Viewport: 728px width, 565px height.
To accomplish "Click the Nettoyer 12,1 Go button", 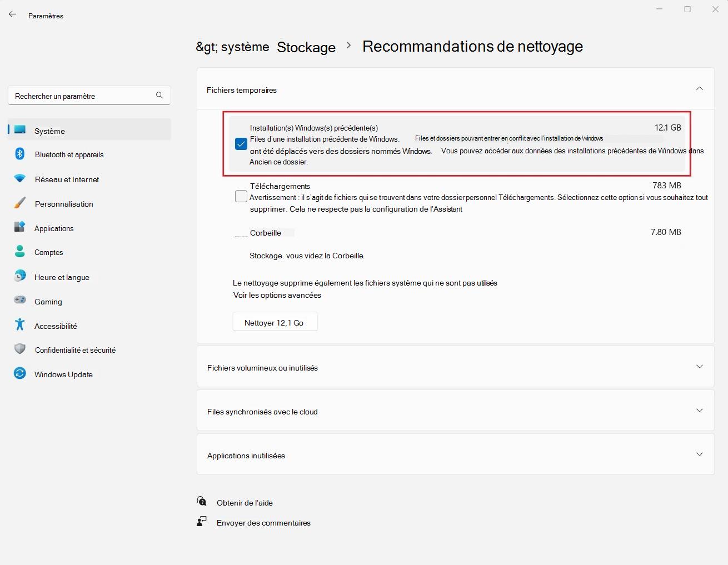I will [275, 322].
